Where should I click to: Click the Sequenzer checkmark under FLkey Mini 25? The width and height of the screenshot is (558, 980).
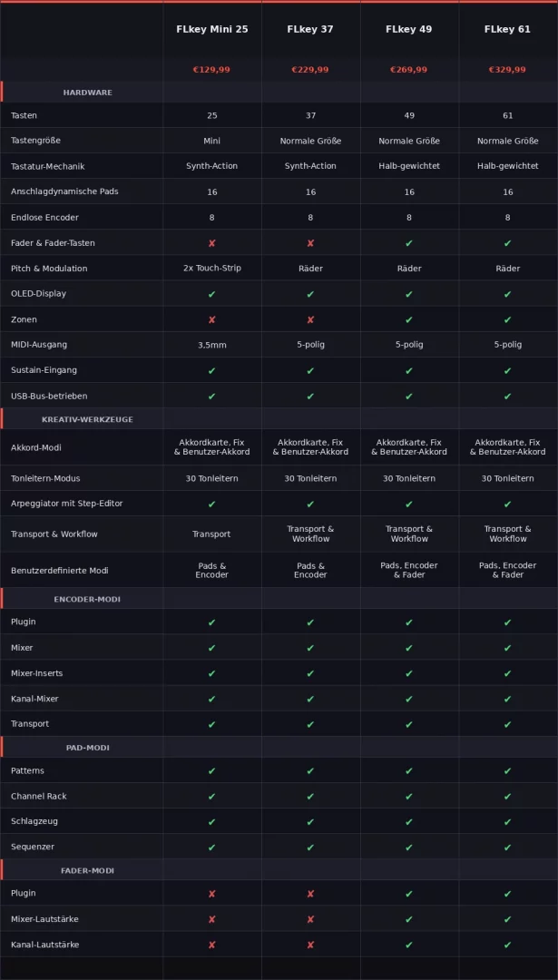coord(211,848)
